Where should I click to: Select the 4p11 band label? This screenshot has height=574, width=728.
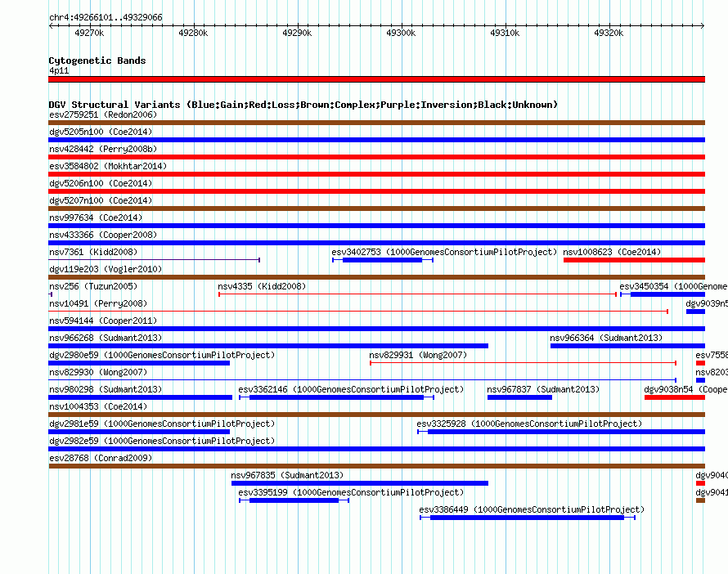(59, 70)
